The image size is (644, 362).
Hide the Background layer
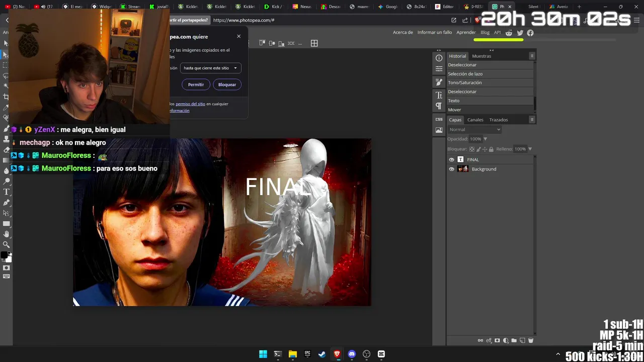point(451,169)
